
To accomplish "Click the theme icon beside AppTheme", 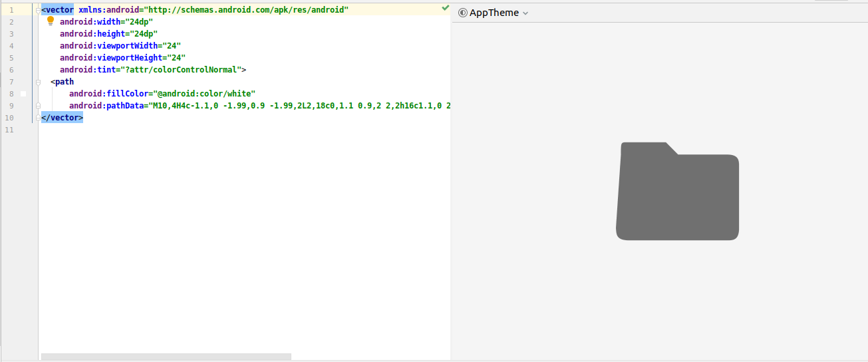I will tap(463, 13).
